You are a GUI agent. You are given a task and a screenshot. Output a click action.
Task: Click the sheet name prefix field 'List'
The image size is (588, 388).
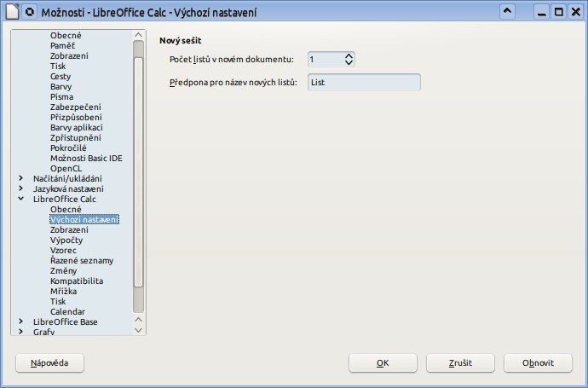tap(364, 82)
